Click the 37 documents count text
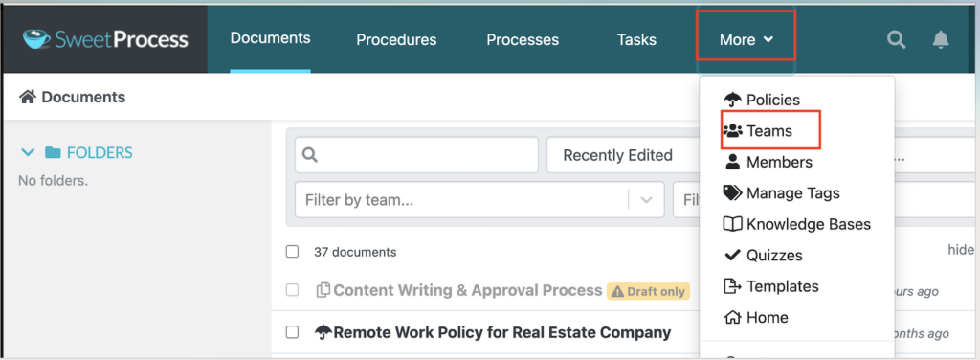This screenshot has width=980, height=360. (x=355, y=253)
